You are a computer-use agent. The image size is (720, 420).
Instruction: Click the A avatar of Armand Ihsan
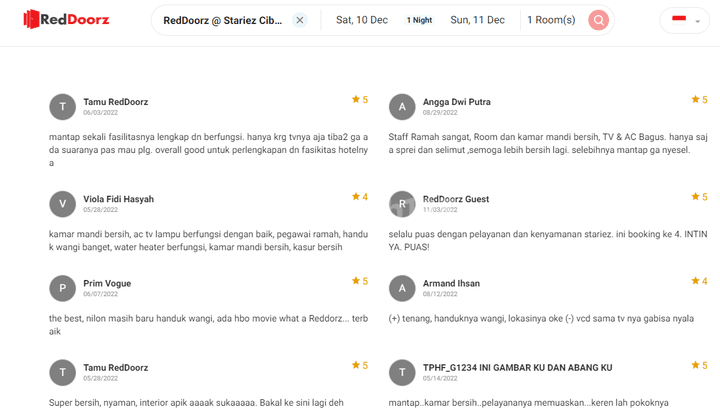pyautogui.click(x=402, y=288)
